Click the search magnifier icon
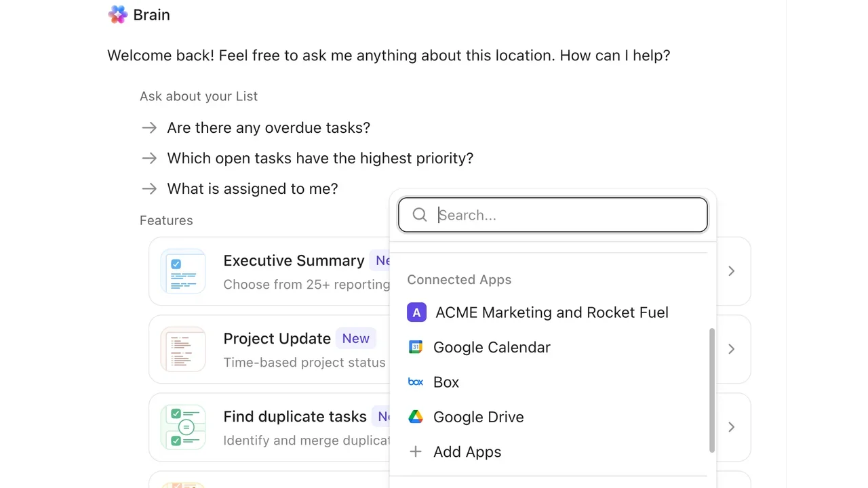The width and height of the screenshot is (868, 488). coord(420,215)
